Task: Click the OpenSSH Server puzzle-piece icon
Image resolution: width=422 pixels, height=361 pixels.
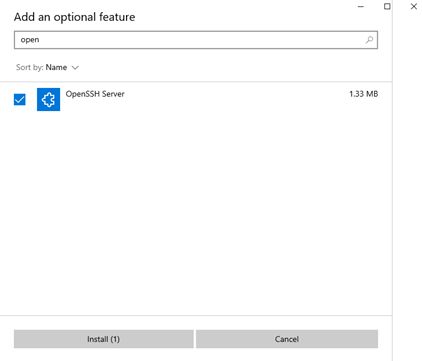Action: [x=48, y=99]
